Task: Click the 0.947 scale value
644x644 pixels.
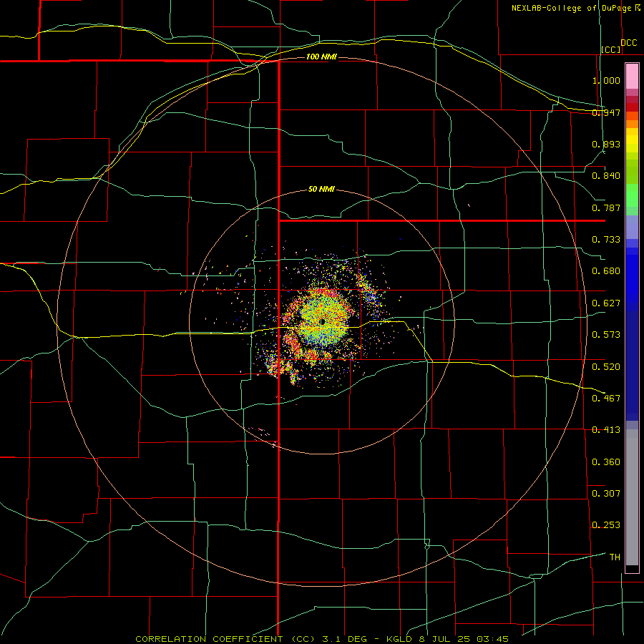Action: (x=606, y=112)
